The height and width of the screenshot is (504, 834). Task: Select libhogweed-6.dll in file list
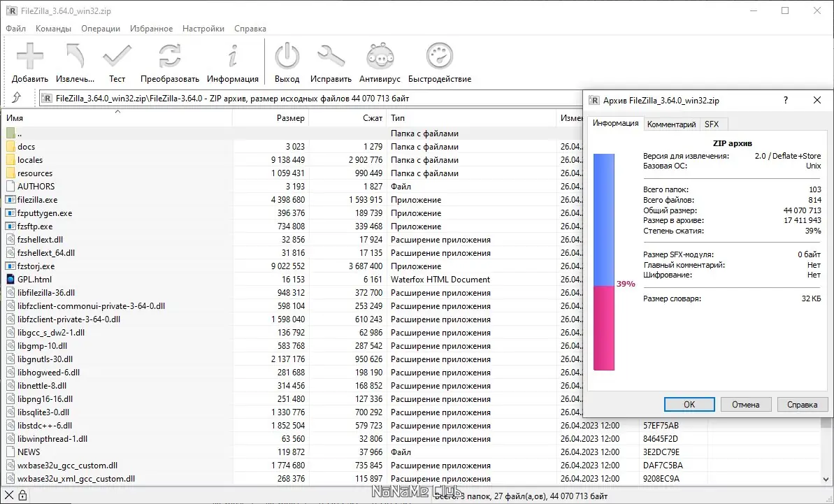[48, 372]
